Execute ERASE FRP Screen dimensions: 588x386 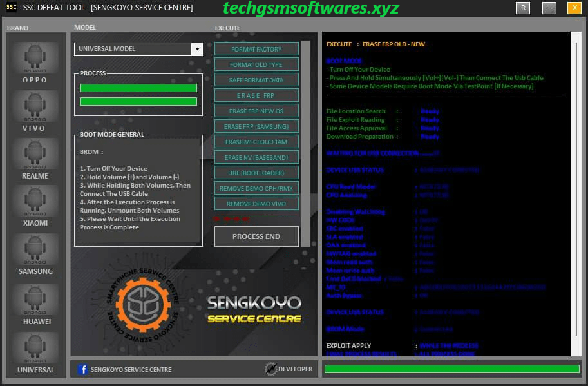[x=256, y=95]
